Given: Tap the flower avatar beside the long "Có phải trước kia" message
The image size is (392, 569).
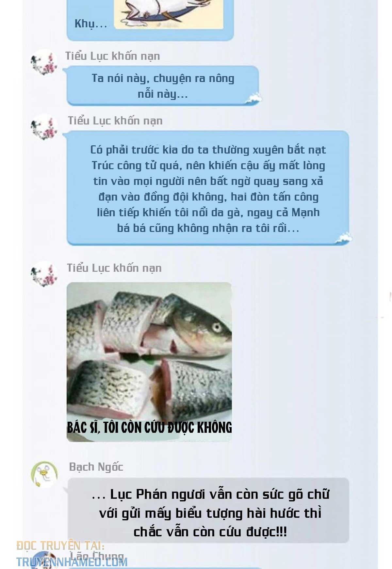Looking at the screenshot, I should click(x=44, y=127).
